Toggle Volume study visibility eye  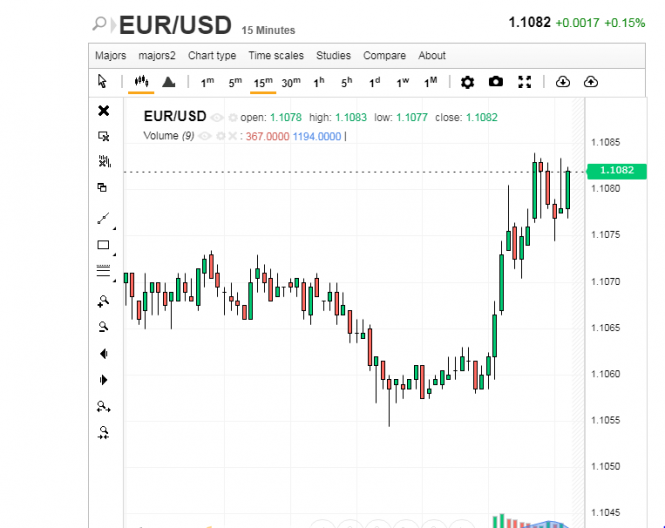click(205, 136)
